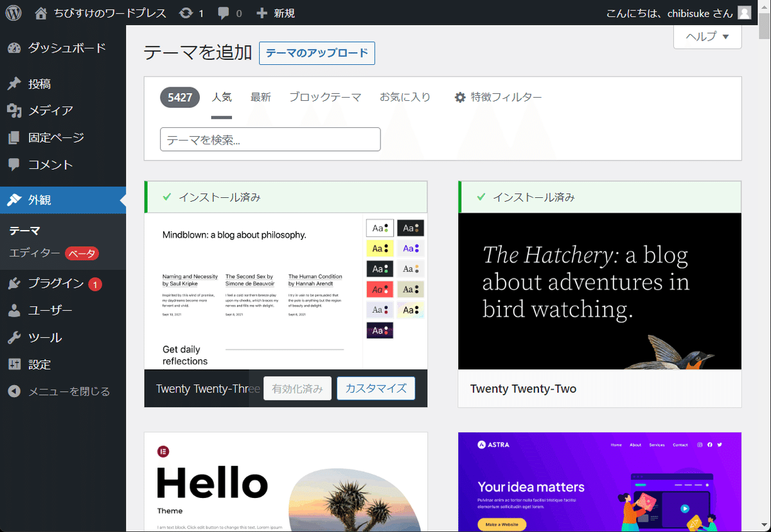The height and width of the screenshot is (532, 771).
Task: Click the disabled 有効化済み button
Action: coord(297,389)
